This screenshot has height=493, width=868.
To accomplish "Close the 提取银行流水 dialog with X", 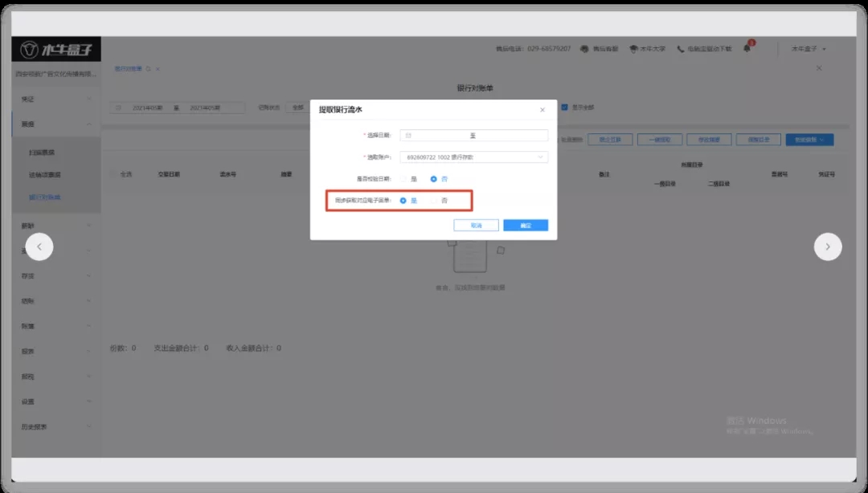I will [542, 109].
